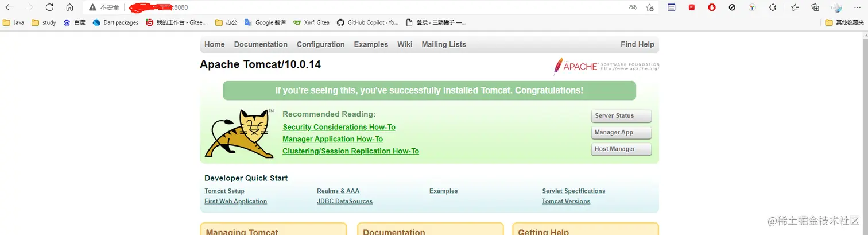The image size is (868, 235).
Task: Open the Java bookmarks folder
Action: pos(13,22)
